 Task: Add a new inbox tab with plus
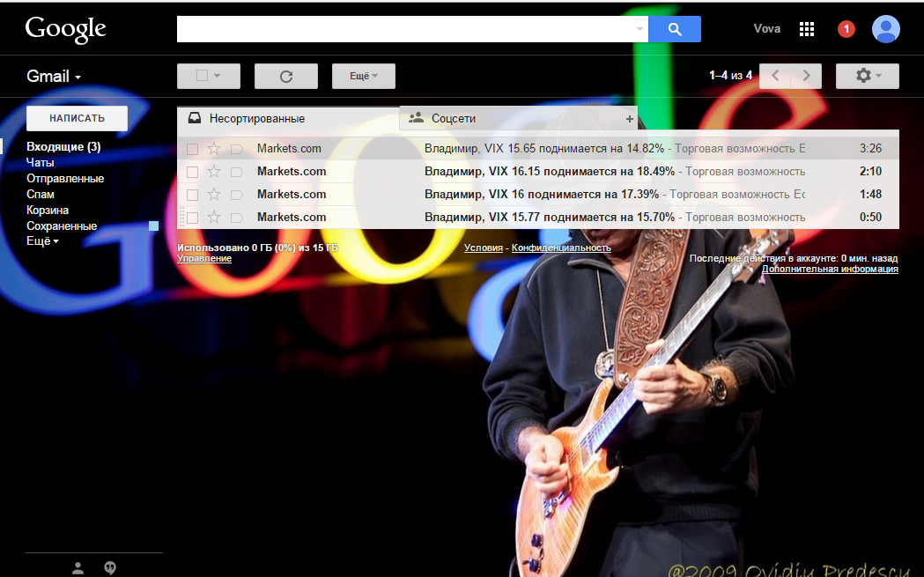pos(629,119)
